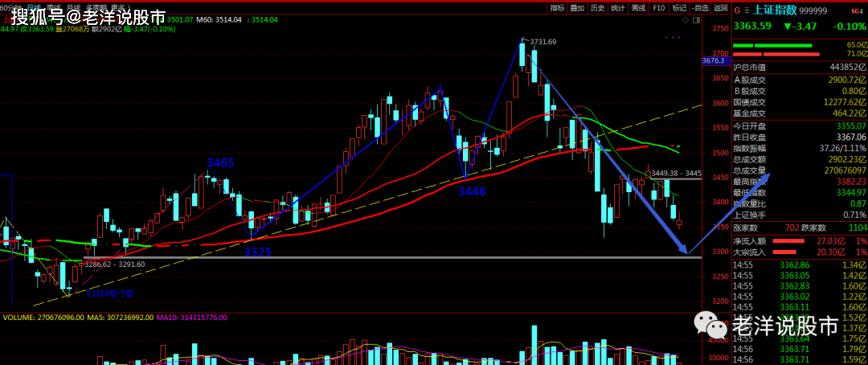Viewport: 868px width, 365px height.
Task: Click the 统计 statistics button
Action: (x=617, y=7)
